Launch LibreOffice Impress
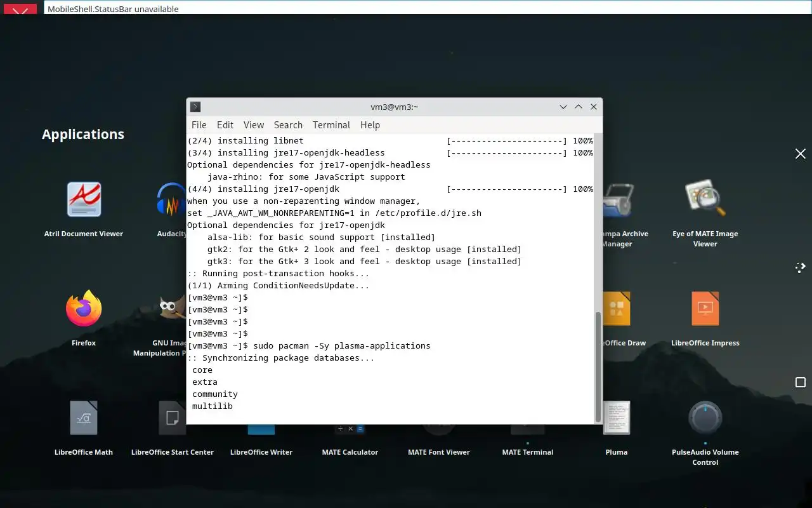 705,309
